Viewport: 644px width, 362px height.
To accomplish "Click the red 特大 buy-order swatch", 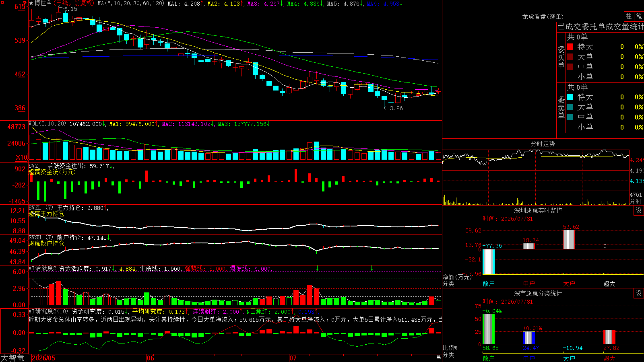I will click(x=570, y=47).
